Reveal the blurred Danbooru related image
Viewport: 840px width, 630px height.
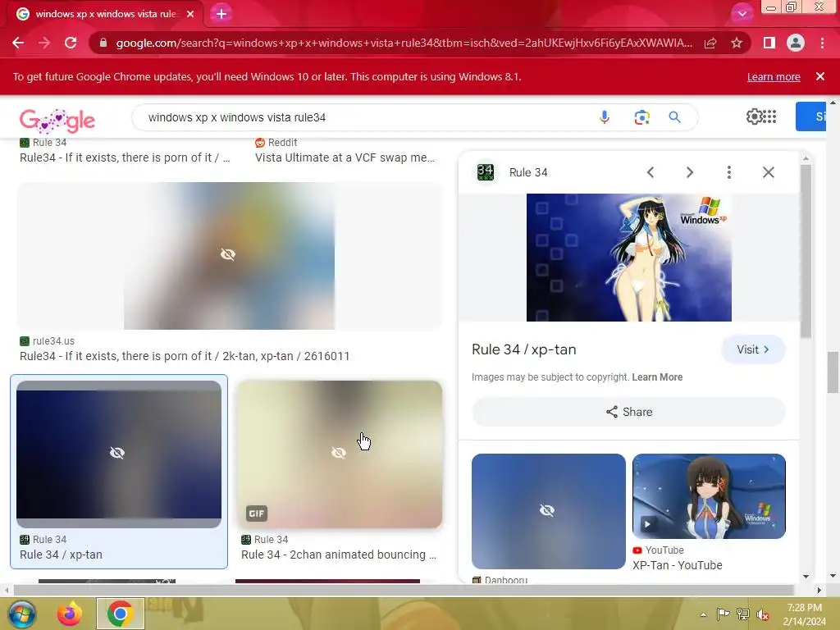pos(548,511)
